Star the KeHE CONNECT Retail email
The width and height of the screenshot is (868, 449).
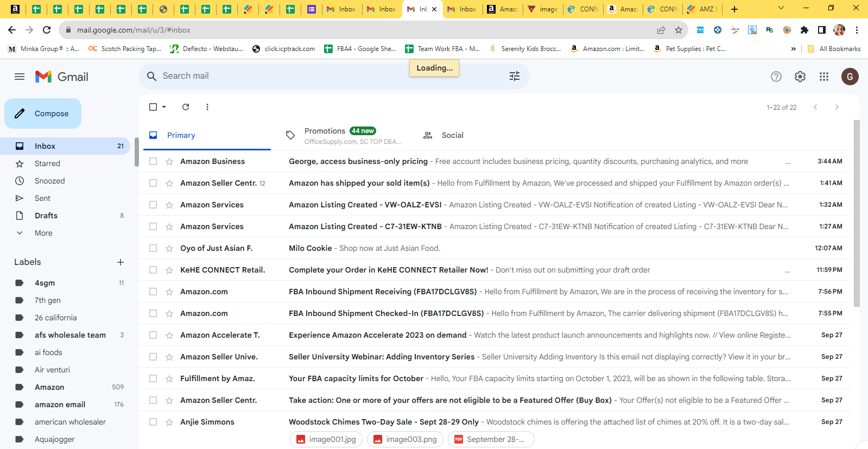pos(169,270)
